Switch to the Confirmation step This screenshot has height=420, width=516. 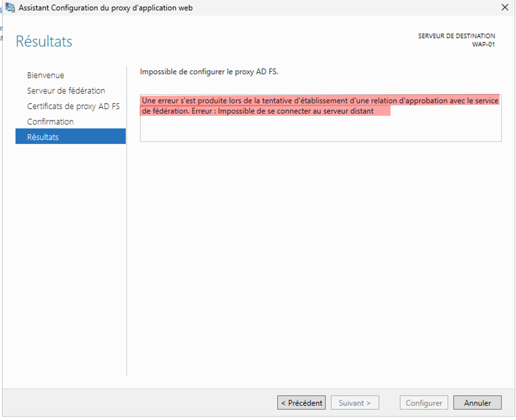(x=50, y=122)
